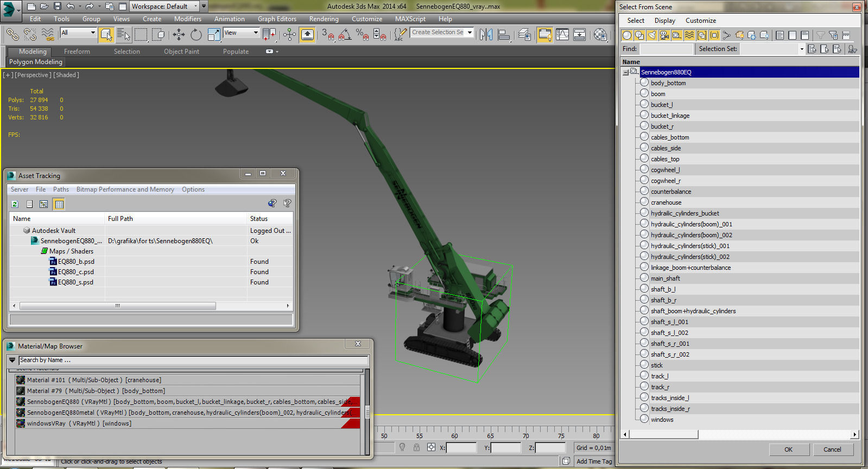The width and height of the screenshot is (868, 469).
Task: Pick the Rectangular Selection Region tool
Action: [141, 35]
